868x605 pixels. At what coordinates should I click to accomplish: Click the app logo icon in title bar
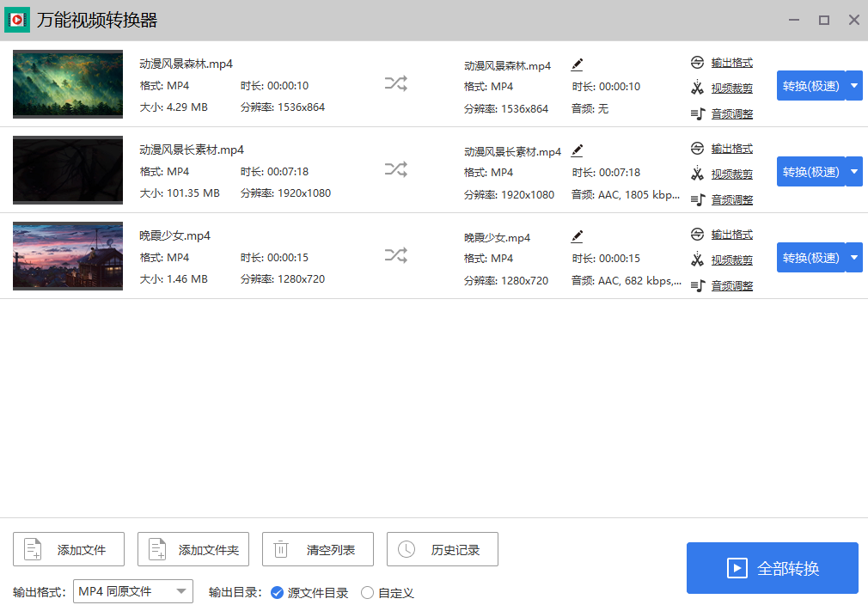17,20
